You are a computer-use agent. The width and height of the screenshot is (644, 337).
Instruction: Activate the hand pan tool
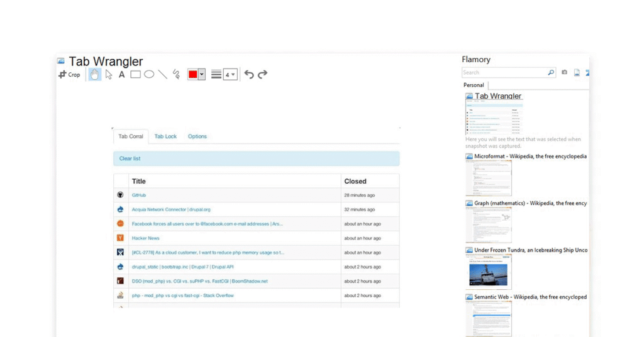[x=94, y=74]
